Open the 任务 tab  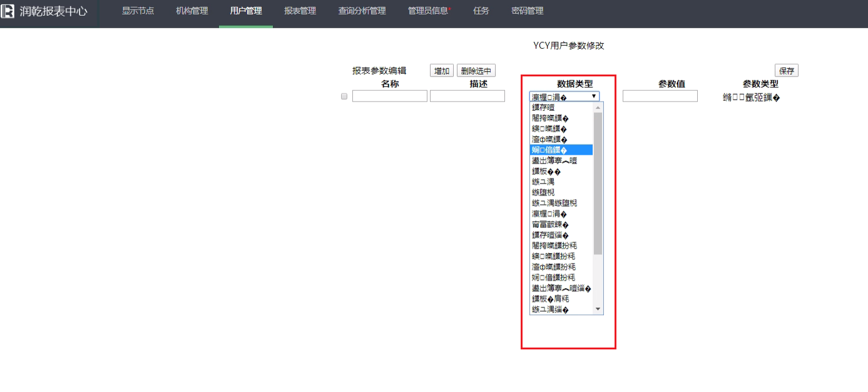pos(481,11)
